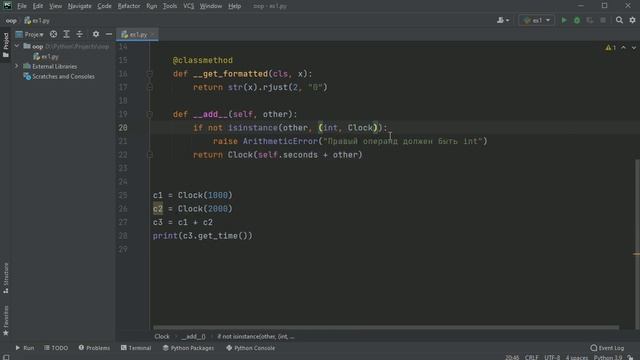Click UTF-8 encoding in status bar
The height and width of the screenshot is (360, 640).
(x=552, y=357)
